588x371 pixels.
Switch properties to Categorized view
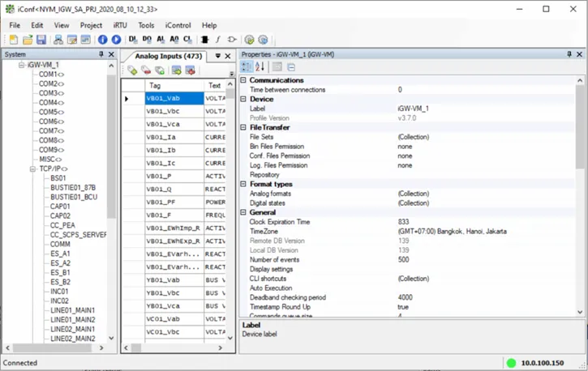click(x=247, y=67)
